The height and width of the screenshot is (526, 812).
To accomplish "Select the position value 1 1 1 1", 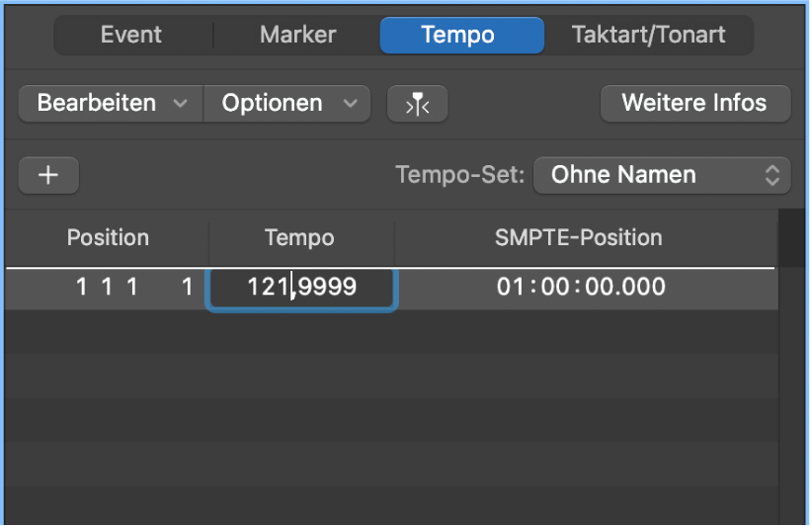I will pyautogui.click(x=133, y=288).
